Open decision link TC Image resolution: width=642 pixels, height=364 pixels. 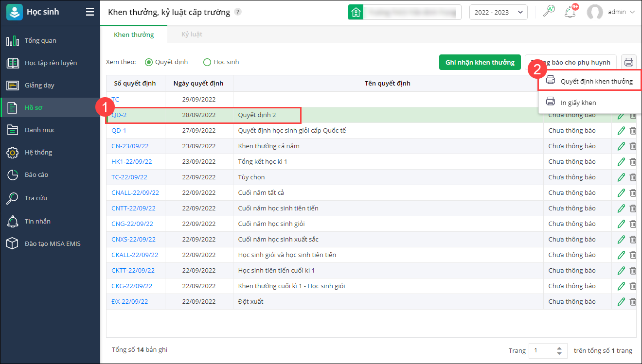115,99
